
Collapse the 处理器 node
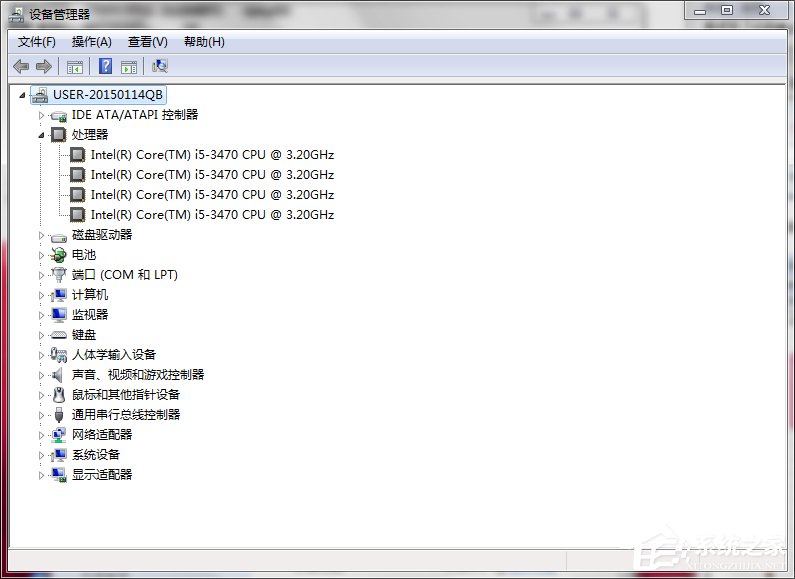pyautogui.click(x=41, y=135)
